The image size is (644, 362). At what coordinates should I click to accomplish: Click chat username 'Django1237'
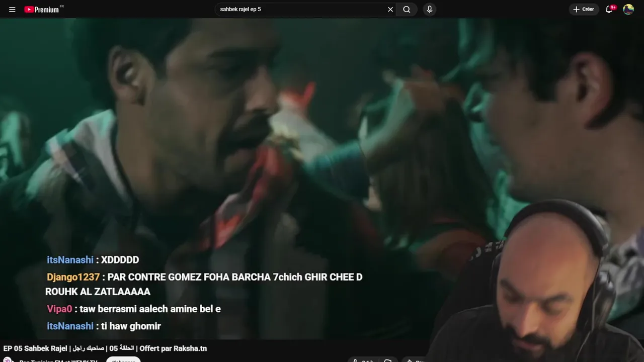pos(73,277)
